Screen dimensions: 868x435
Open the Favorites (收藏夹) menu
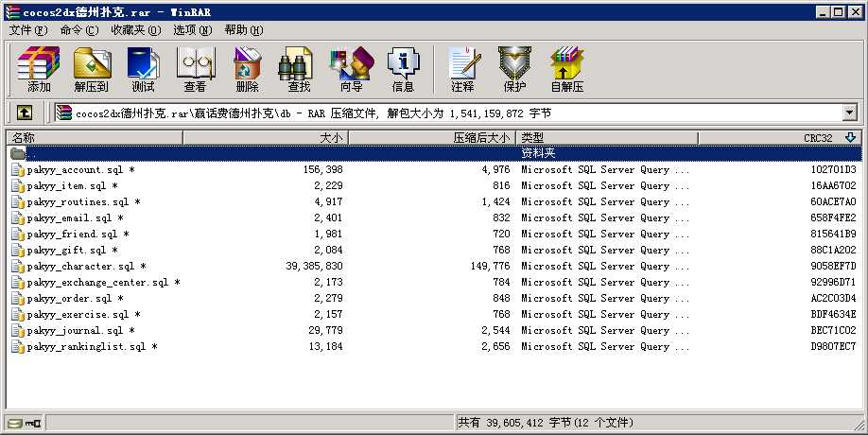pyautogui.click(x=135, y=30)
